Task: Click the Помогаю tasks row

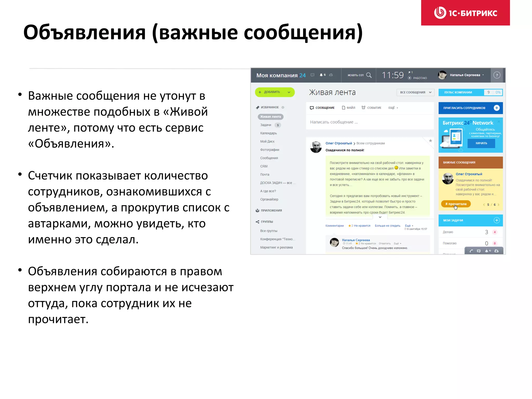Action: point(470,243)
